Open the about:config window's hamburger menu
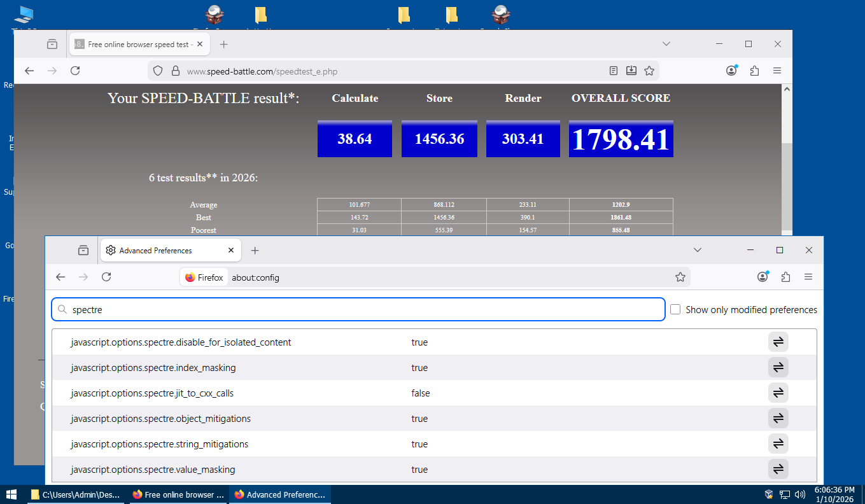865x504 pixels. point(808,277)
